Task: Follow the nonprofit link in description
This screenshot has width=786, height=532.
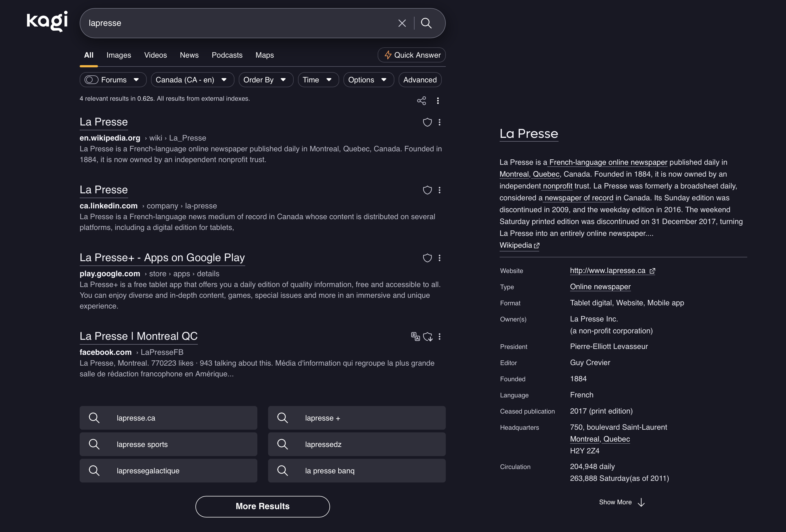Action: pyautogui.click(x=557, y=186)
